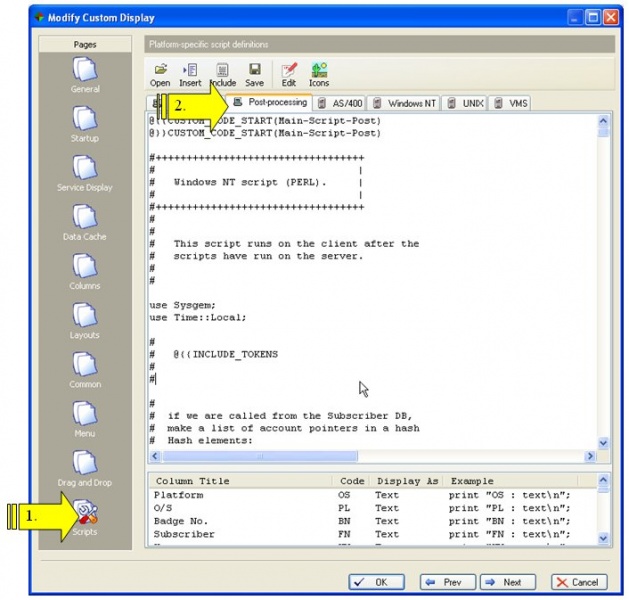
Task: Click the Cancel button
Action: pos(577,582)
